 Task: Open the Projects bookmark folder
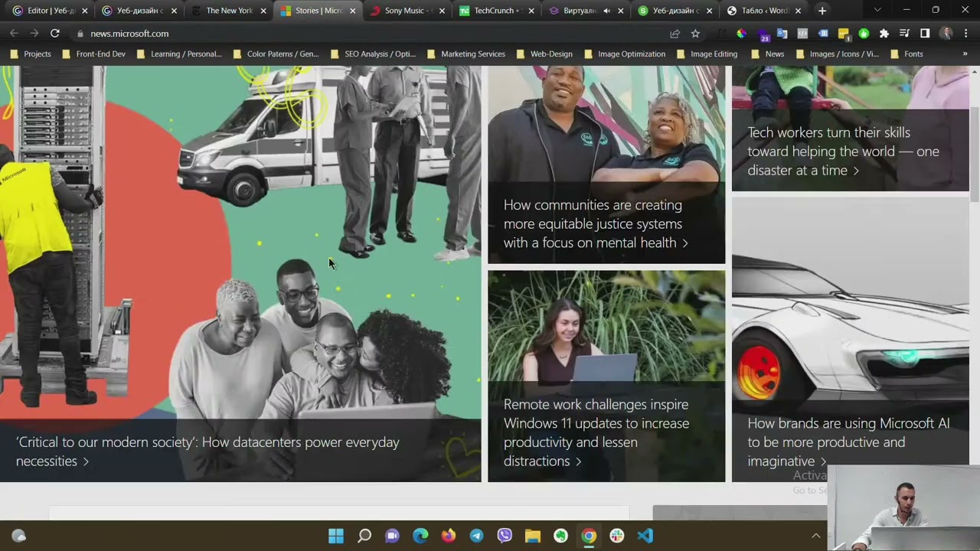coord(31,54)
